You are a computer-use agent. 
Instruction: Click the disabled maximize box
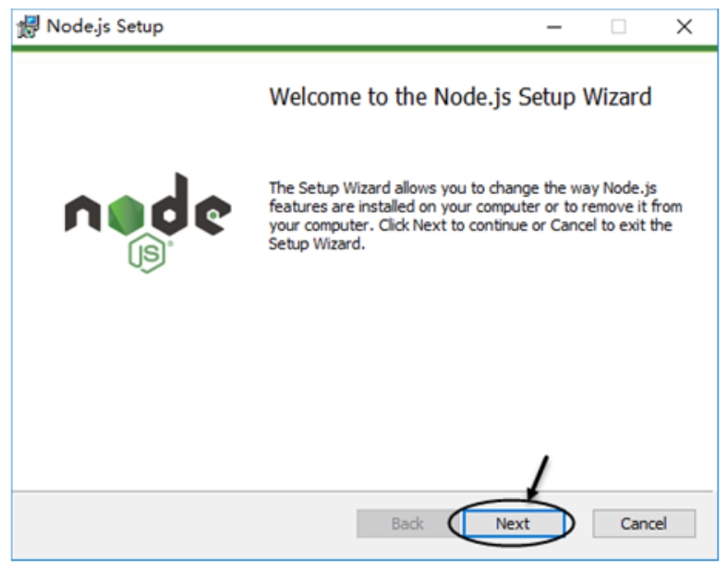(618, 27)
